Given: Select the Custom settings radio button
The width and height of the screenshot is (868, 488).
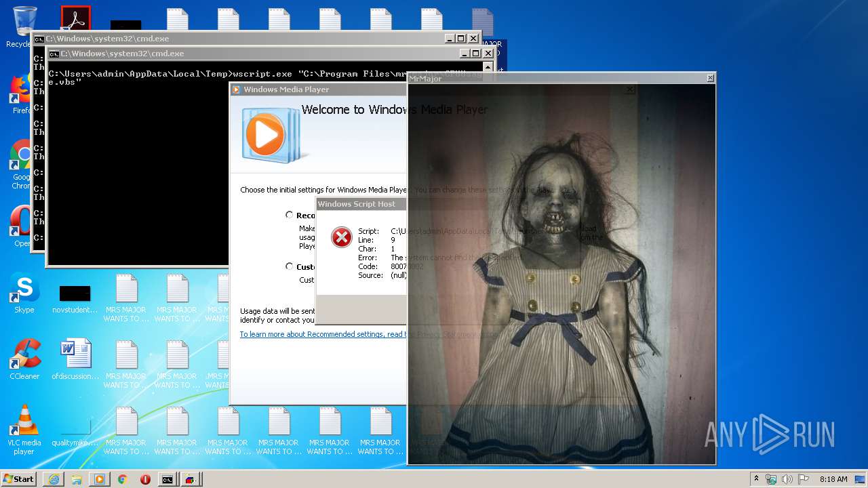Looking at the screenshot, I should (290, 266).
